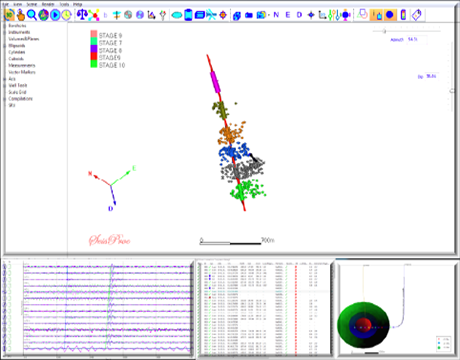
Task: Click the overlapping shapes outline icon
Action: point(363,15)
